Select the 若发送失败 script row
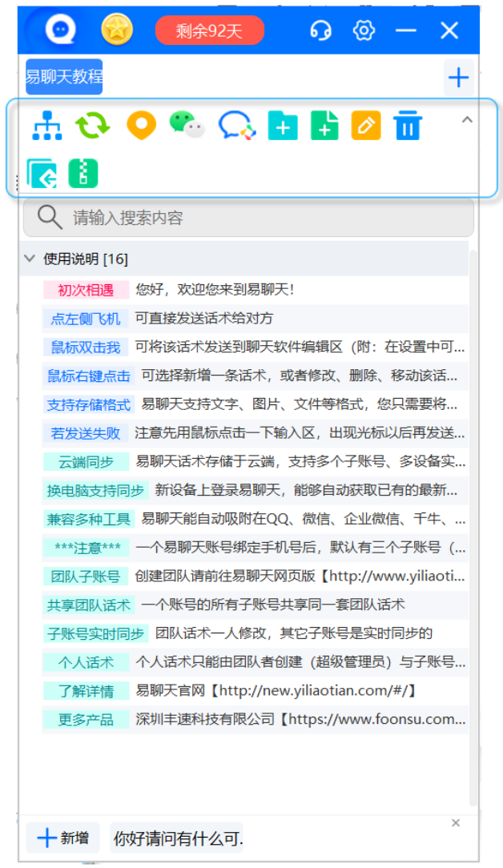 tap(255, 433)
